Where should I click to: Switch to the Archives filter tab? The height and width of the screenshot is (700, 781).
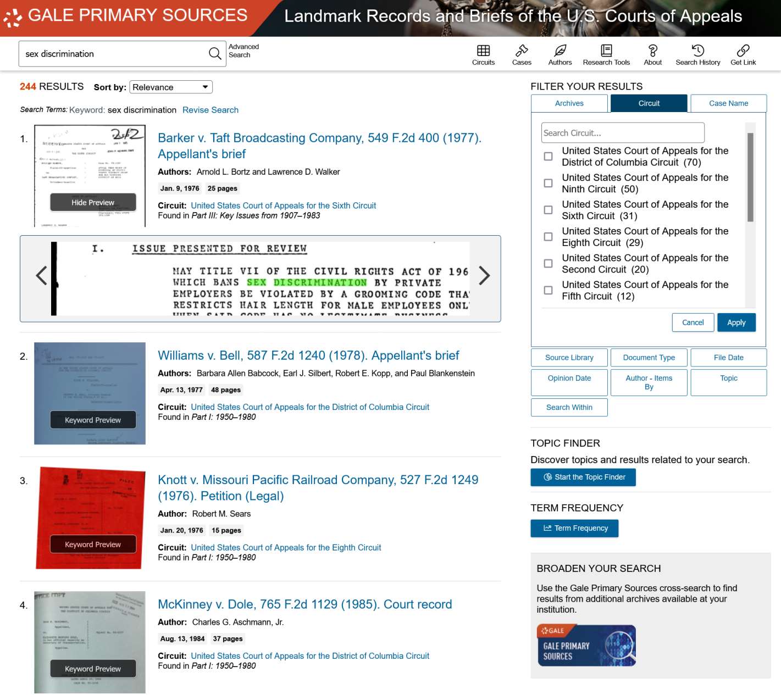[569, 103]
